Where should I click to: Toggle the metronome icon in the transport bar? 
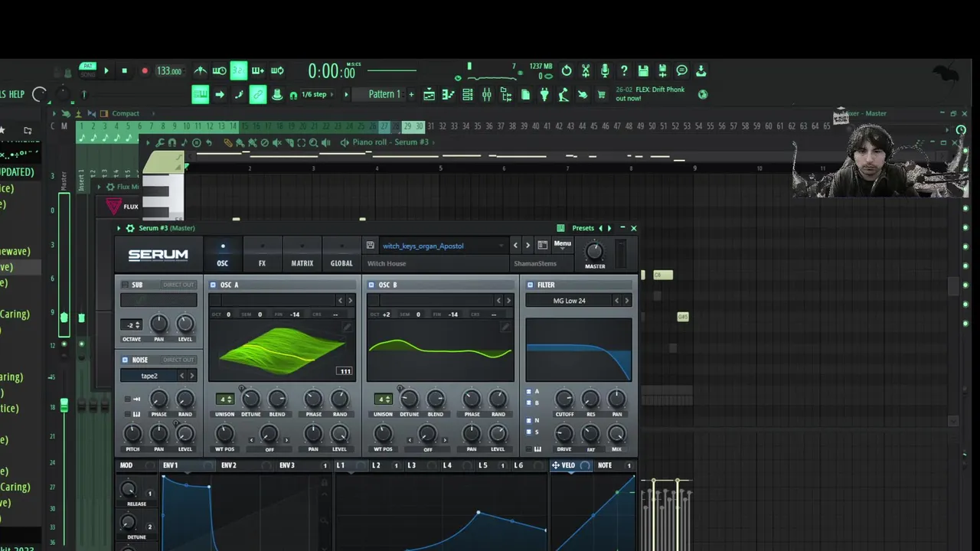201,70
